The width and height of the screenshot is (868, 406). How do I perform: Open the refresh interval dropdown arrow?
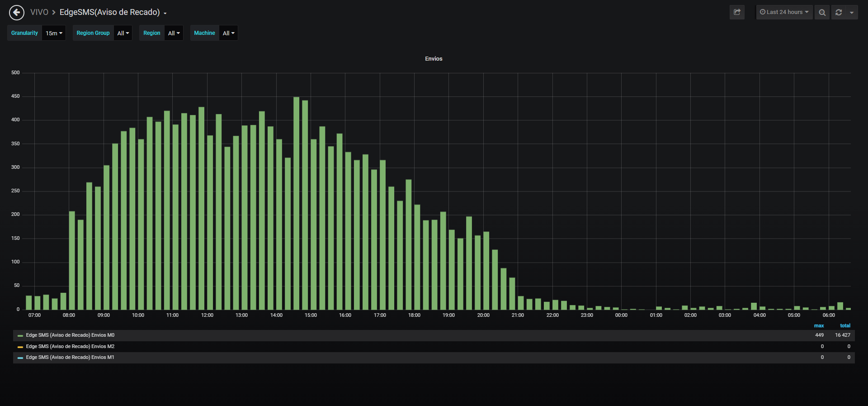tap(852, 12)
